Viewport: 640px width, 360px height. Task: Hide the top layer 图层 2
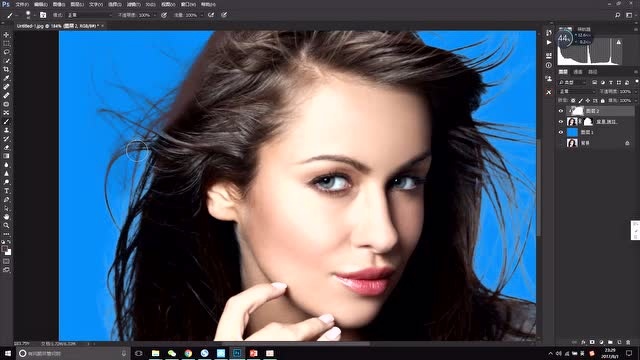(x=561, y=111)
